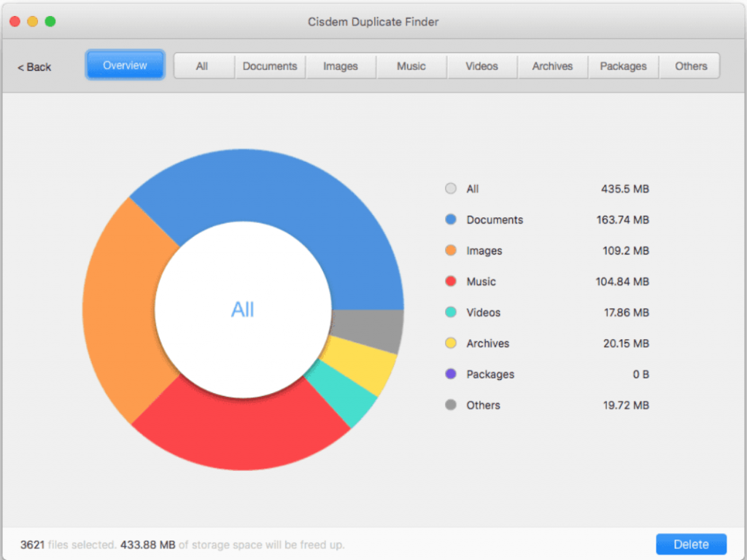The image size is (747, 560).
Task: Open the Images category tab
Action: (341, 66)
